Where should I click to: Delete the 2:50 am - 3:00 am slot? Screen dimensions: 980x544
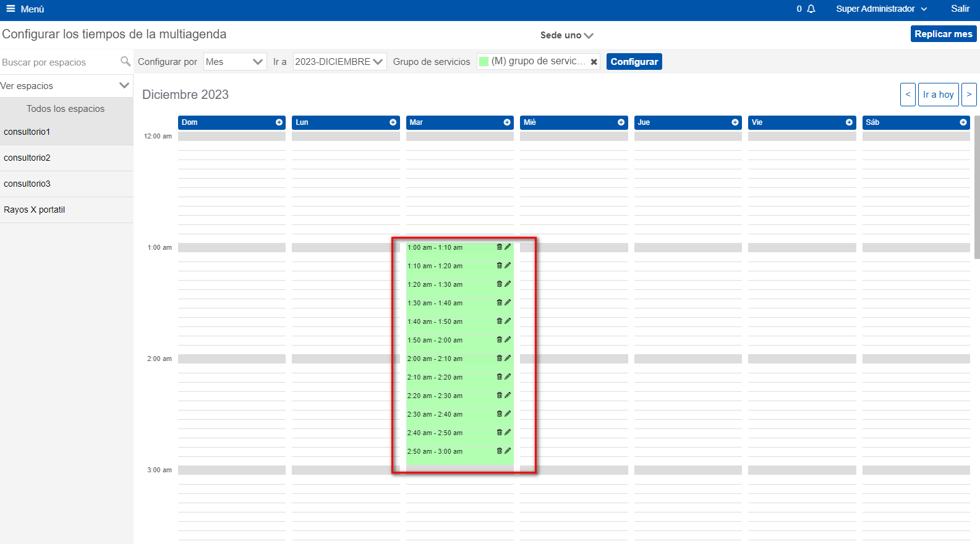[x=500, y=451]
